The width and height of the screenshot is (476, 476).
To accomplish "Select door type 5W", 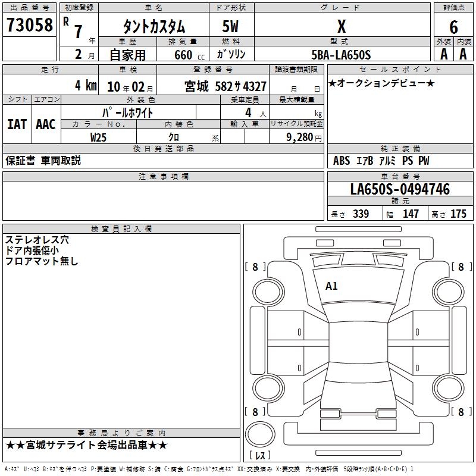I will click(x=230, y=26).
